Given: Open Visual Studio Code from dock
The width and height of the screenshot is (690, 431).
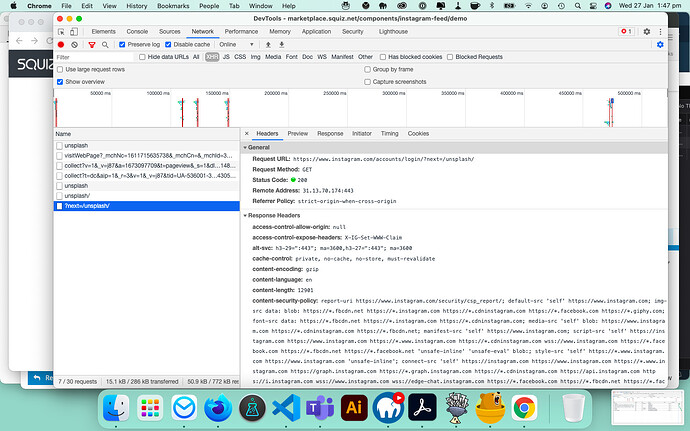Looking at the screenshot, I should (x=286, y=408).
